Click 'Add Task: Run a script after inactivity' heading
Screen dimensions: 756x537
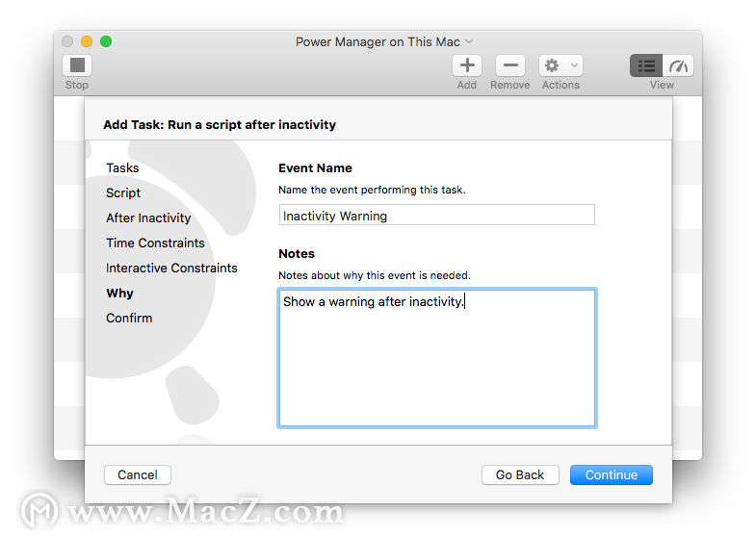click(x=220, y=125)
